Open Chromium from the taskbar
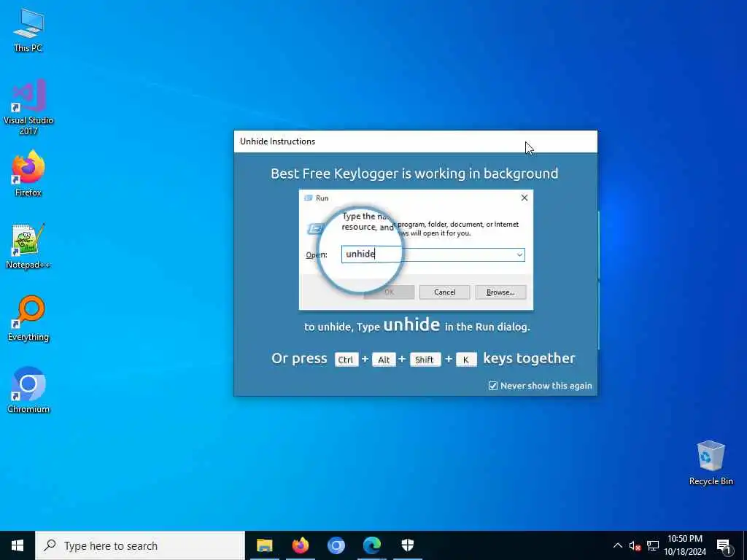Screen dimensions: 747x560 click(x=336, y=545)
